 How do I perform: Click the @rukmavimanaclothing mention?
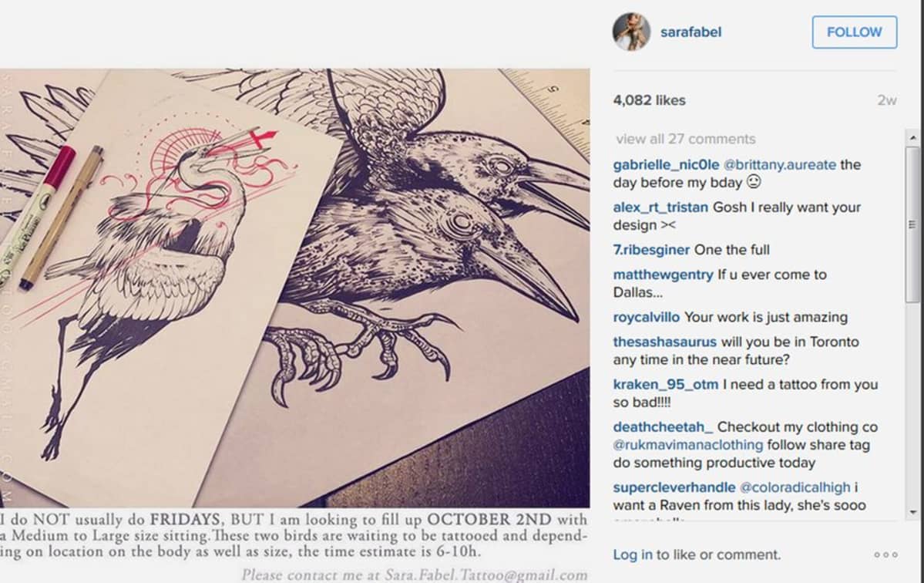pos(687,445)
